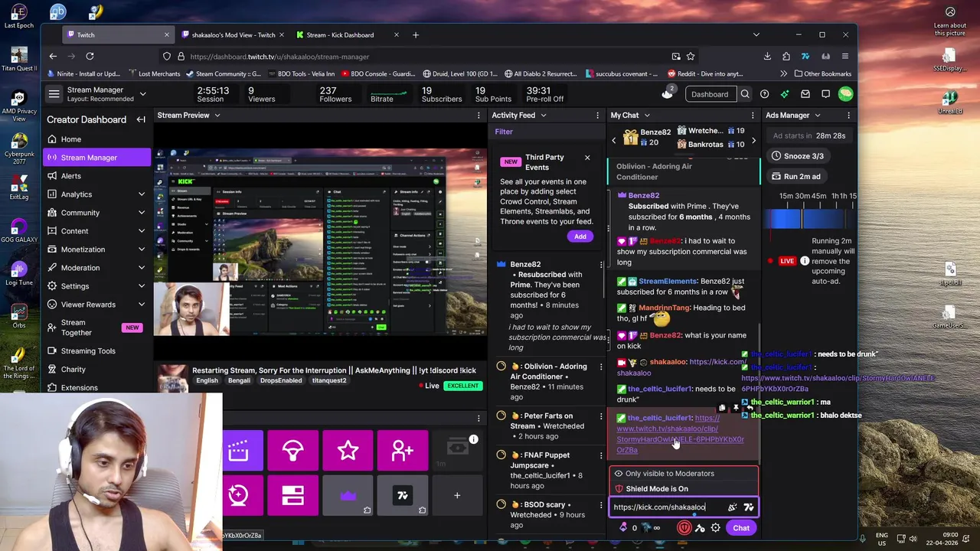The image size is (980, 551).
Task: Dismiss the Third Party Events card
Action: coord(587,158)
